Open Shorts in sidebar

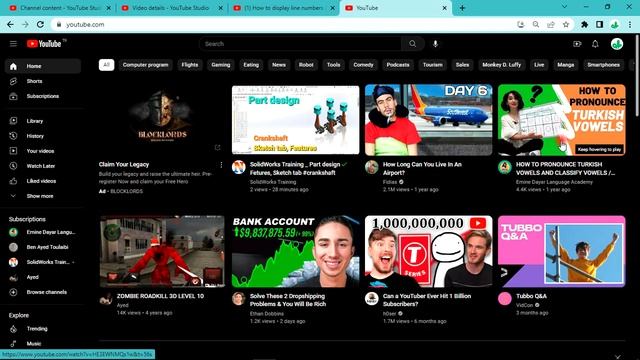click(43, 81)
